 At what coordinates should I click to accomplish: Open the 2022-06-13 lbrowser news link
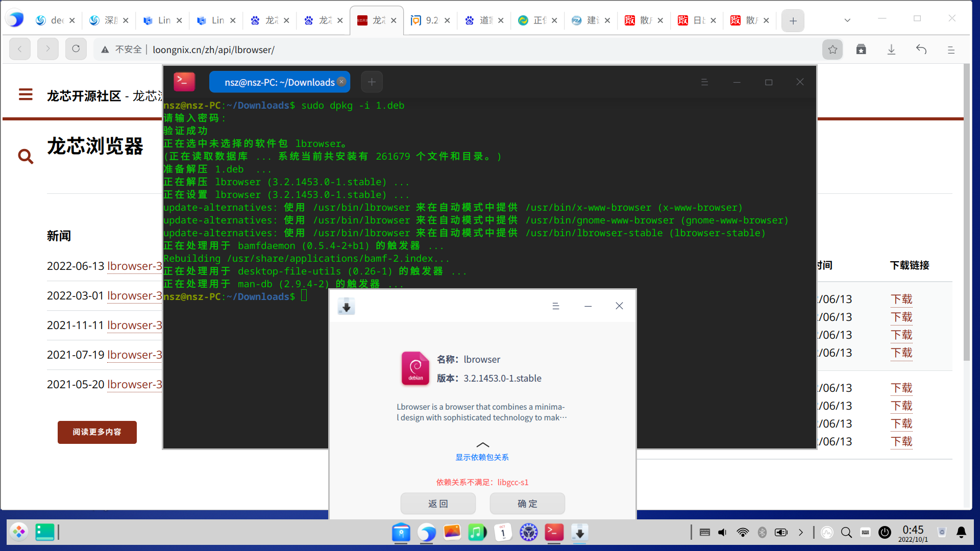point(135,266)
